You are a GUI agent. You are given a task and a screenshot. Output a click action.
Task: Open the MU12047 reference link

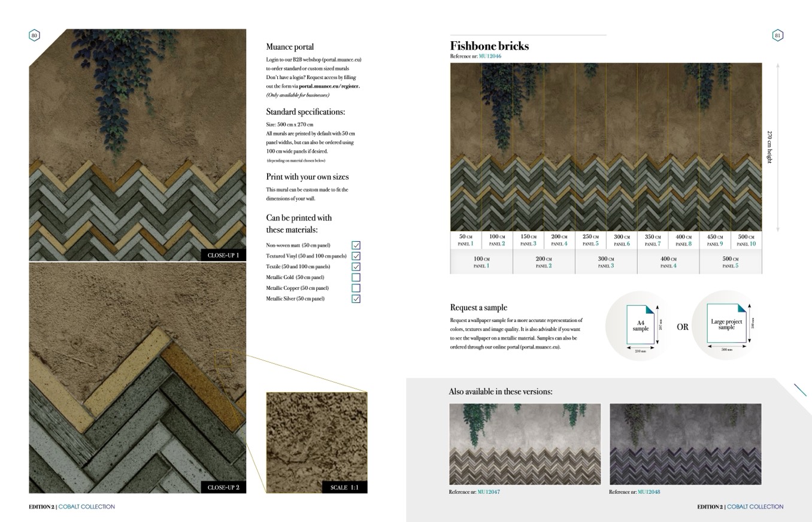[x=489, y=492]
